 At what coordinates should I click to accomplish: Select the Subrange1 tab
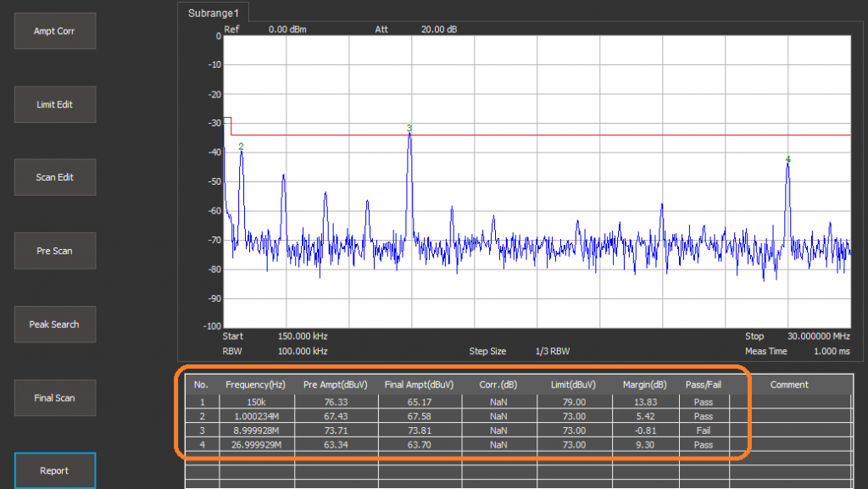tap(214, 14)
